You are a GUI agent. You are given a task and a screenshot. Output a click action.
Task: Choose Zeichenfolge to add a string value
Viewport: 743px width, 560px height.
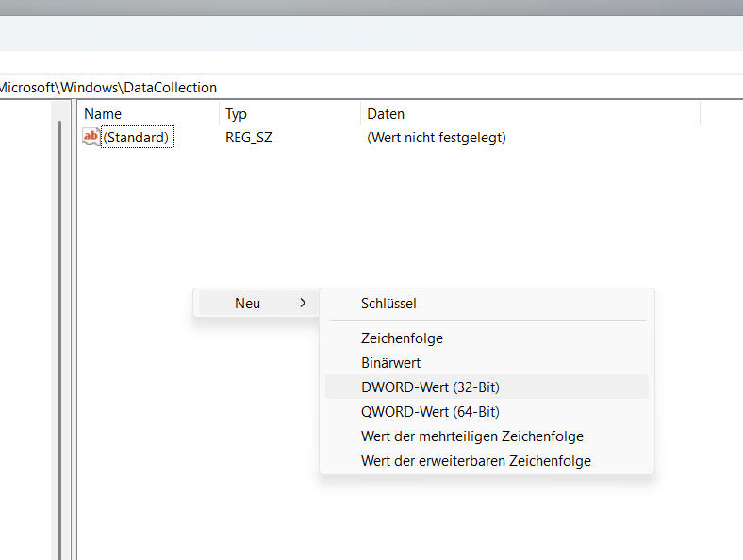pyautogui.click(x=402, y=338)
